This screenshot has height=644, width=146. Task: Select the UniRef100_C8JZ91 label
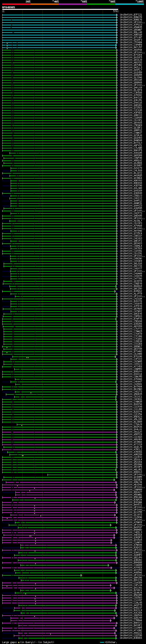coord(131,254)
